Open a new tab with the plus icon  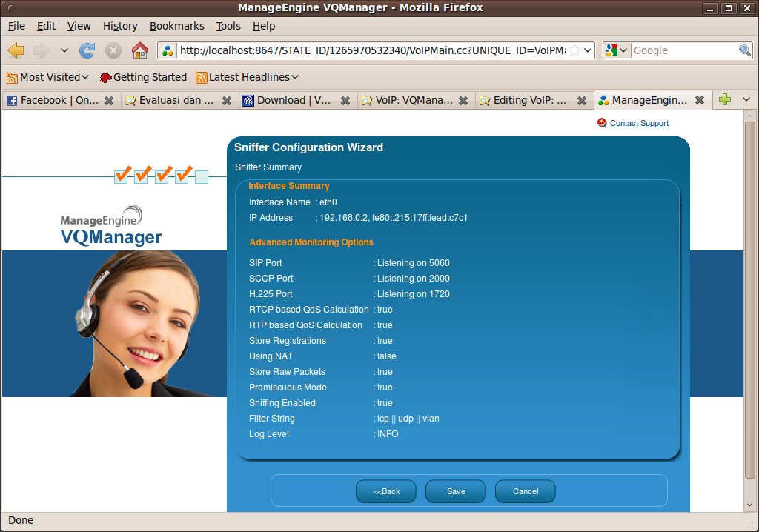[725, 100]
